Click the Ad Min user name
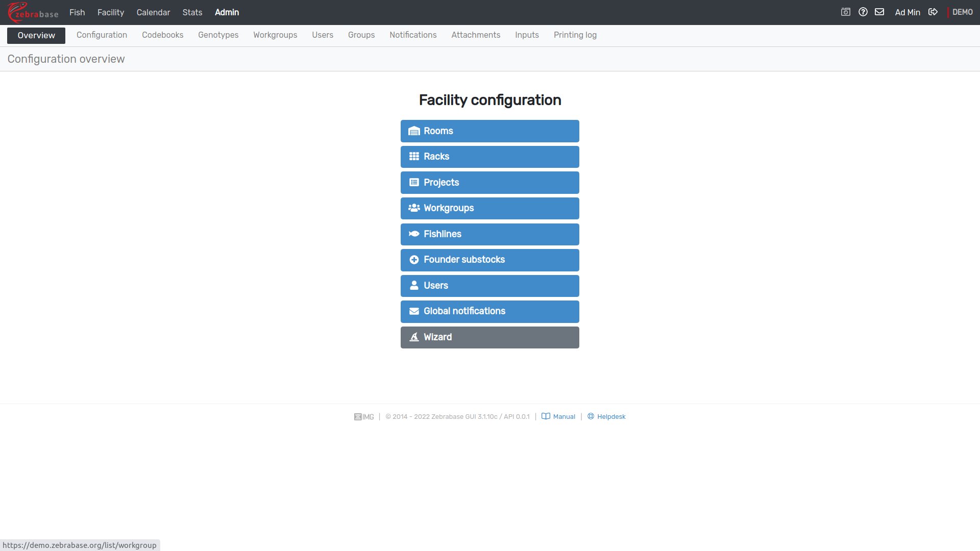 [x=907, y=12]
